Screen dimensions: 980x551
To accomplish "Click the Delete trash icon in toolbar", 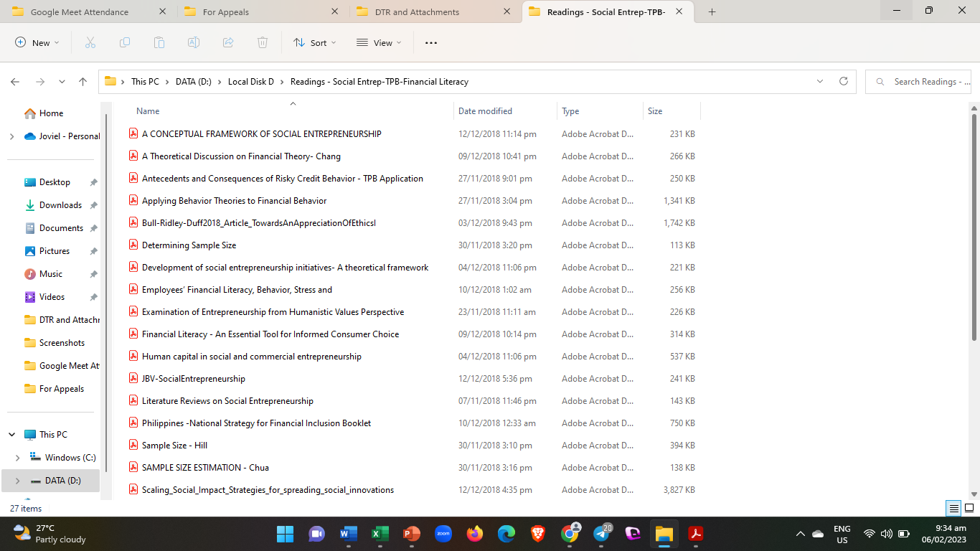I will tap(263, 43).
